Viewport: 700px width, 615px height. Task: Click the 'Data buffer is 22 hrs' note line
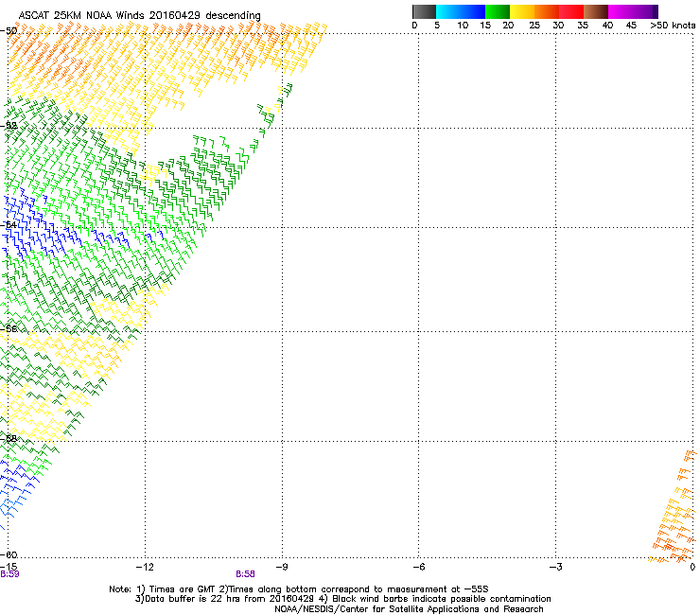tap(342, 599)
